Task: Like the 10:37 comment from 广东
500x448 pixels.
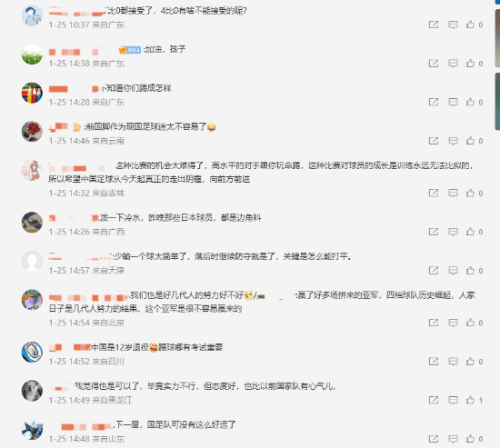Action: coord(470,25)
